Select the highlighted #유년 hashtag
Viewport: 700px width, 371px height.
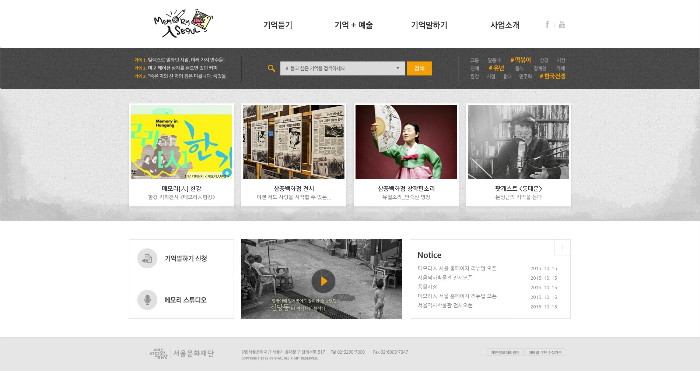(496, 68)
